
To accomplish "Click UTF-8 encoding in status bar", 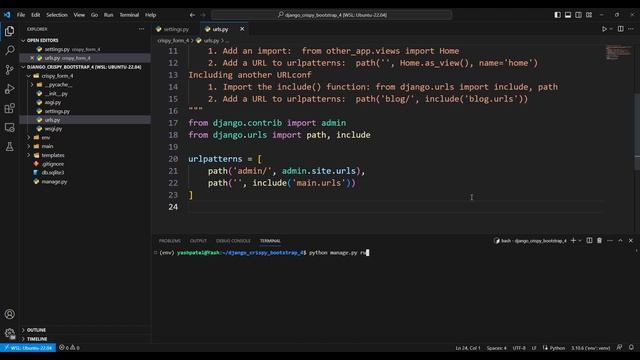I will click(x=519, y=348).
